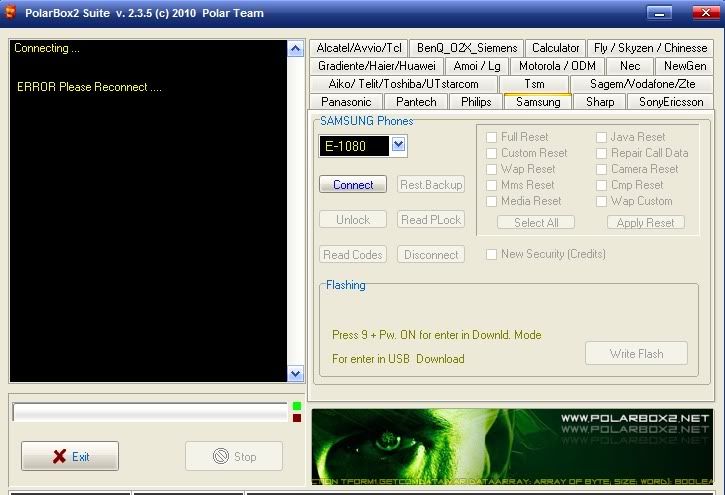Image resolution: width=725 pixels, height=495 pixels.
Task: Click the dark red status indicator square
Action: coord(297,418)
